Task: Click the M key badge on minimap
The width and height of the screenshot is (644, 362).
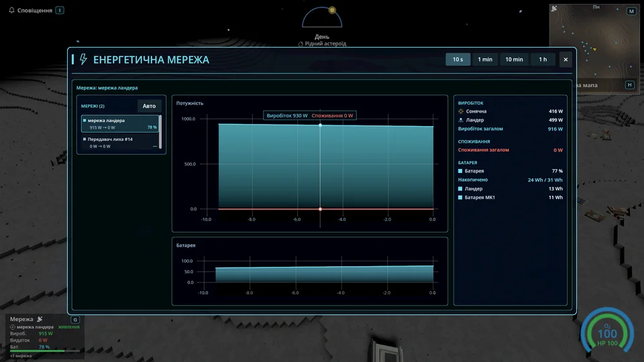Action: (631, 11)
